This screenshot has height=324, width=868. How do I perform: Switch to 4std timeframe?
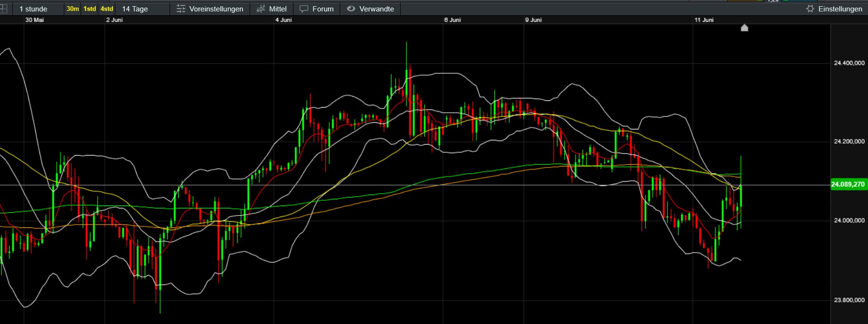tap(107, 9)
